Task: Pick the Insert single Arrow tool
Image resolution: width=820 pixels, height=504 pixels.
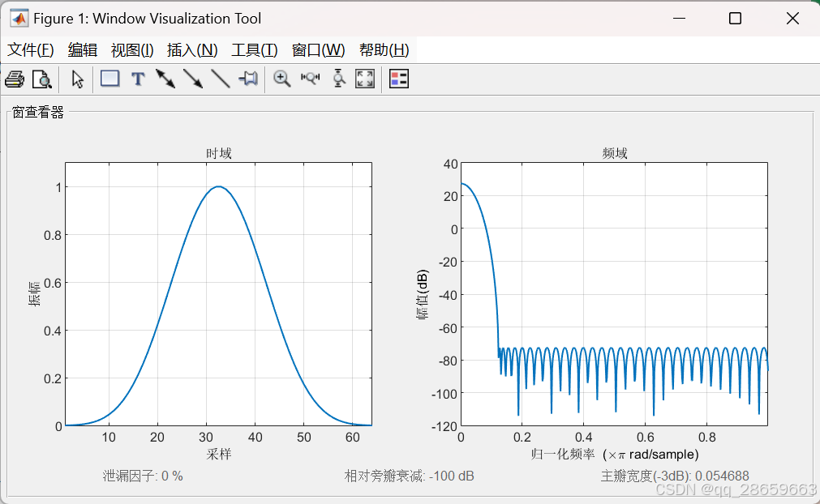Action: [193, 79]
